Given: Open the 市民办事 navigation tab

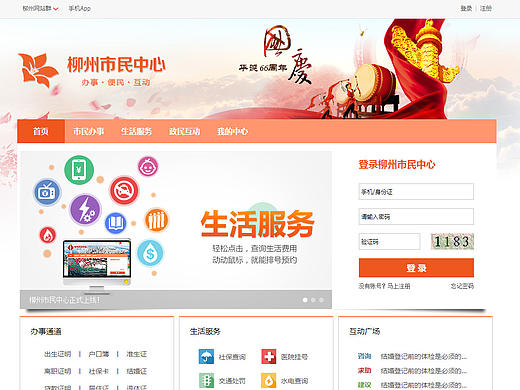Looking at the screenshot, I should 88,131.
